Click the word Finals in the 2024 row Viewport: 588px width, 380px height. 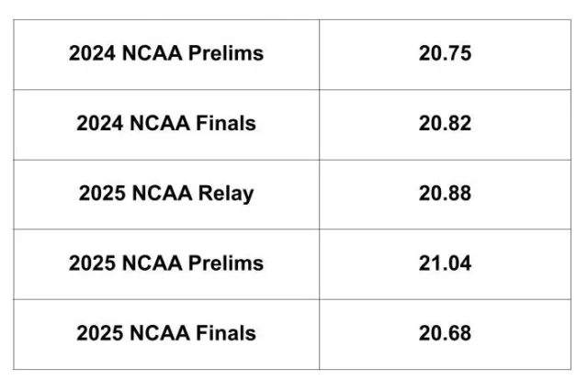226,123
